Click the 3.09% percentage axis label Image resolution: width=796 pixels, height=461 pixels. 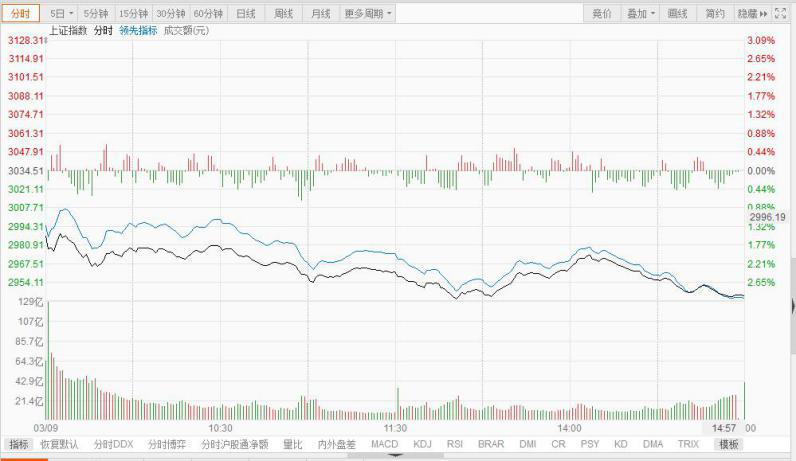(x=761, y=40)
